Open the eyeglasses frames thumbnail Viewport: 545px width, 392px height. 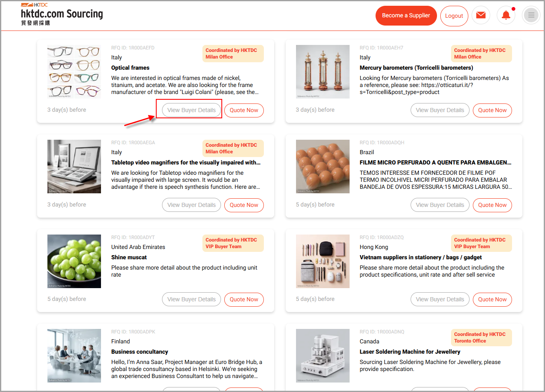pos(74,72)
